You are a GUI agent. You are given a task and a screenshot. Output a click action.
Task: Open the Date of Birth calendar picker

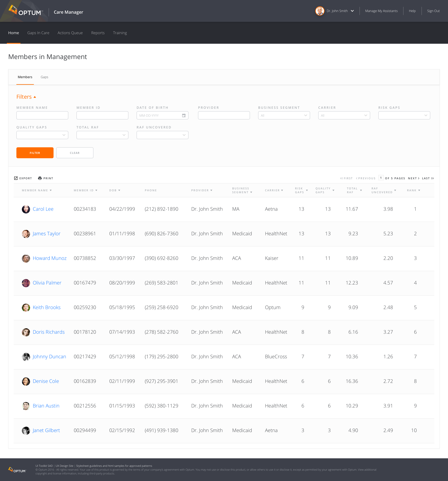pos(184,115)
